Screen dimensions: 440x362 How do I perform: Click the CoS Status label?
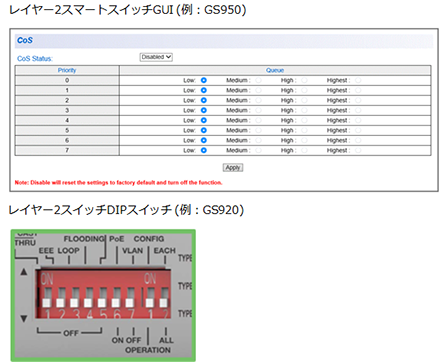point(35,59)
